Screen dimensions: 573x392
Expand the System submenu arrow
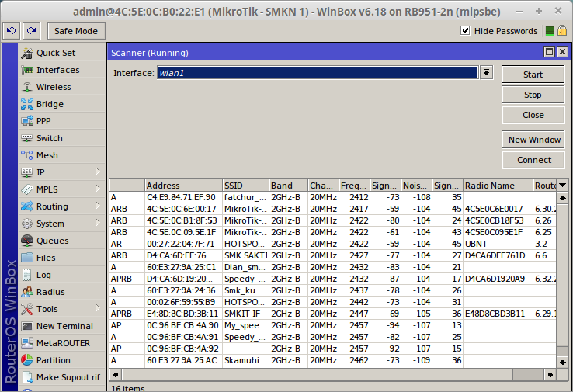(x=97, y=223)
